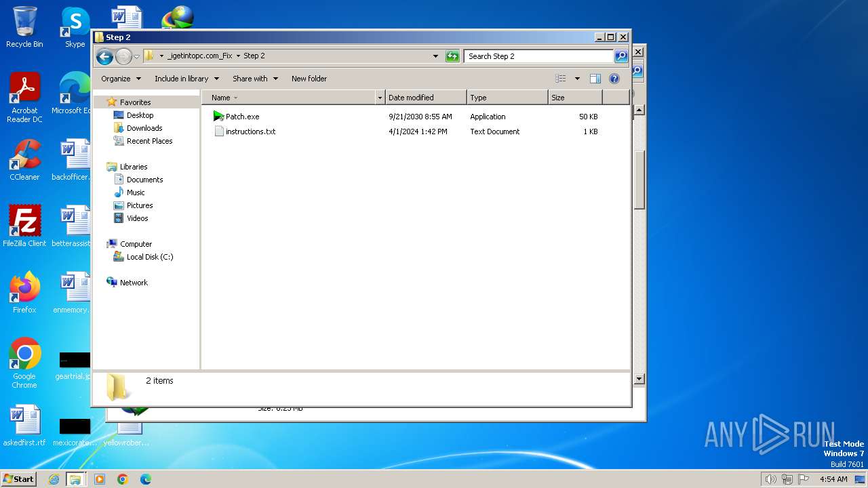Viewport: 868px width, 488px height.
Task: Select Libraries in the navigation pane
Action: point(134,167)
